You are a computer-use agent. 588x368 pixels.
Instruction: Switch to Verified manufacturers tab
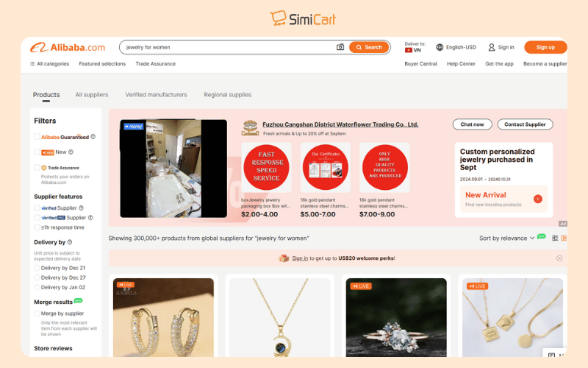156,95
